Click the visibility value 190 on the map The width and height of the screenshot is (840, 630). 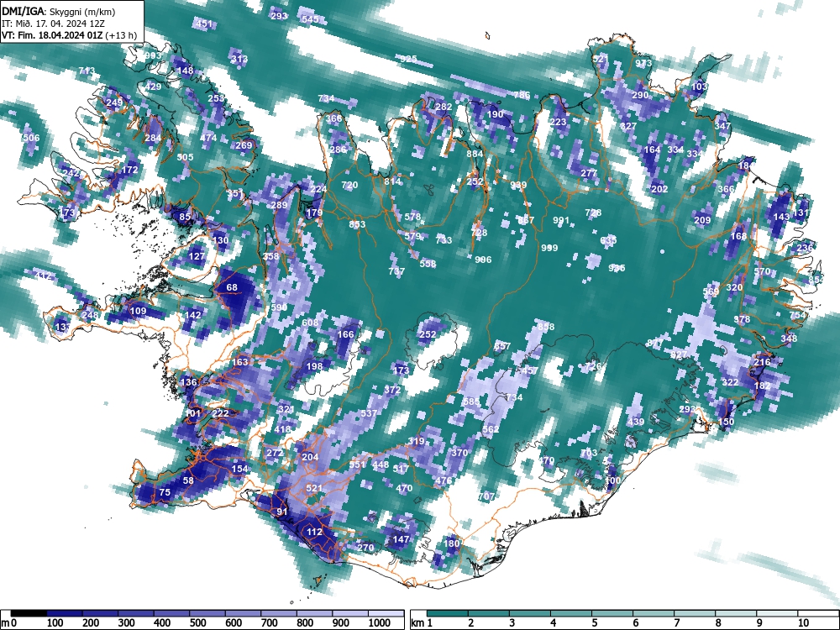click(496, 114)
